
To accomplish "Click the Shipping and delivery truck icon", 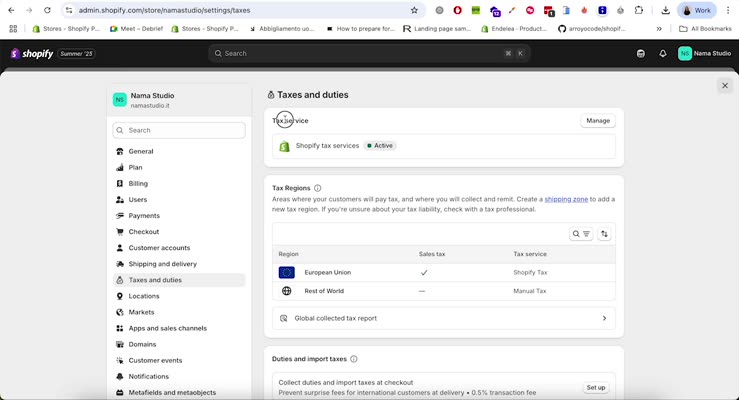I will [x=120, y=264].
